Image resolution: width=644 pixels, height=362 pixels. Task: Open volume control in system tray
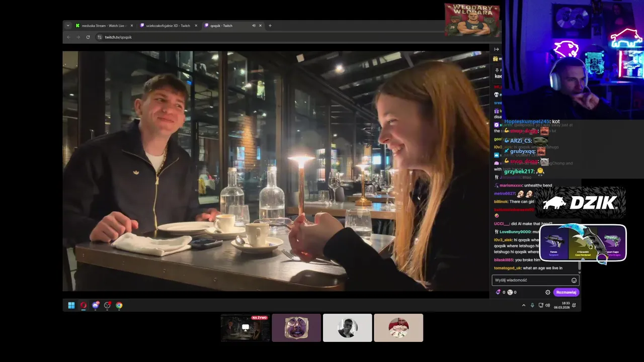[x=547, y=305]
